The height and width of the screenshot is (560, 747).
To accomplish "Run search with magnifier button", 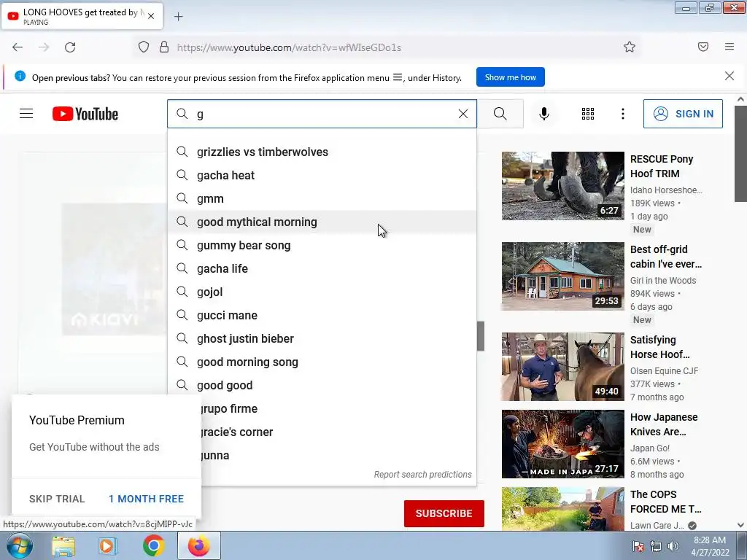I will tap(500, 114).
